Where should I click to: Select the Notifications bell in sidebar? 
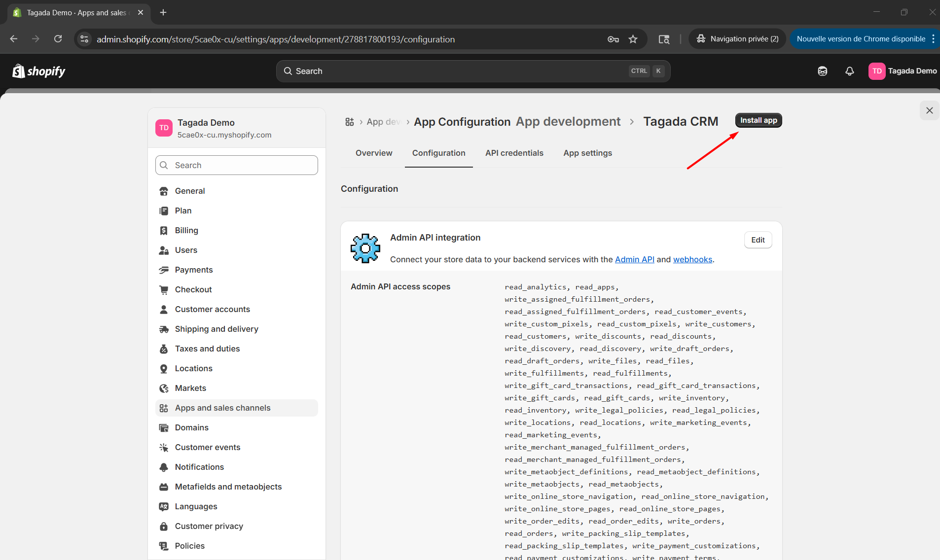click(x=164, y=467)
